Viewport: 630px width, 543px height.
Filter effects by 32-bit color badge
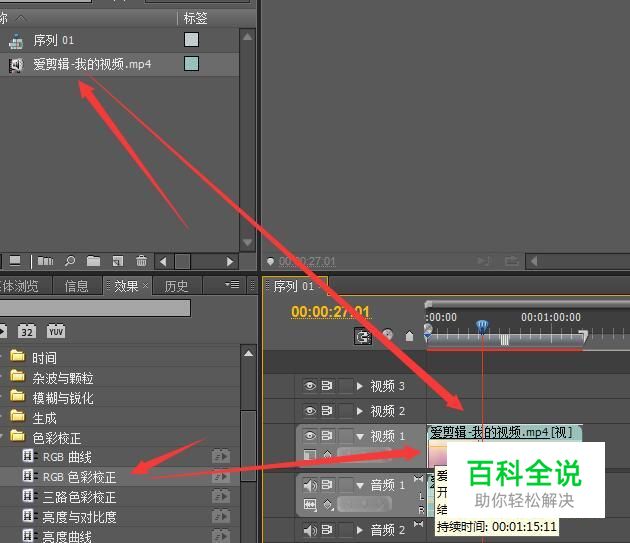[x=27, y=332]
